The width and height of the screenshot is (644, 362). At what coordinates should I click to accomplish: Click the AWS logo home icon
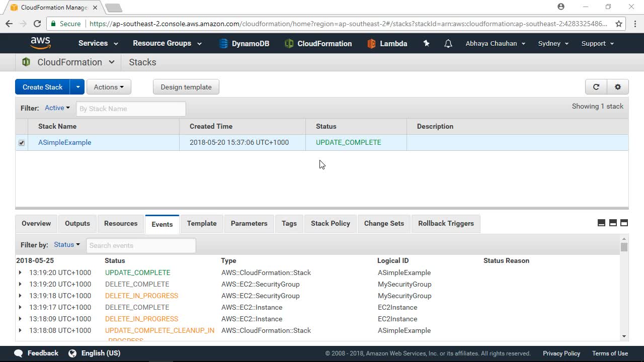point(40,43)
